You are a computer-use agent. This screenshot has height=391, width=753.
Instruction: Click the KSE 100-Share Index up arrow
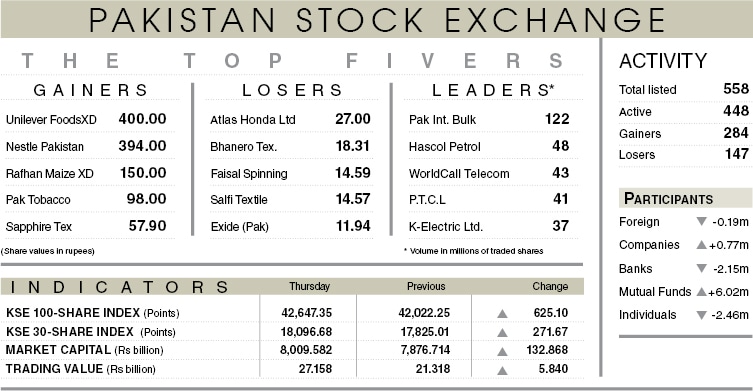pyautogui.click(x=502, y=314)
